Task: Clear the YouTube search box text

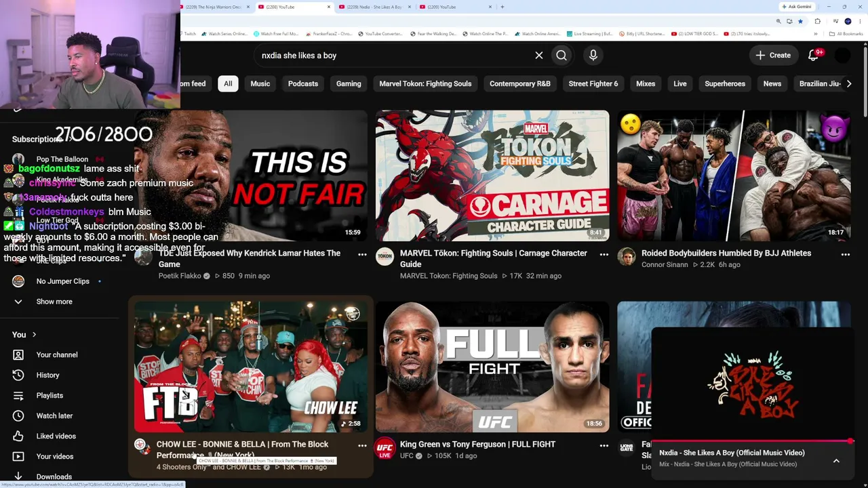Action: [539, 56]
